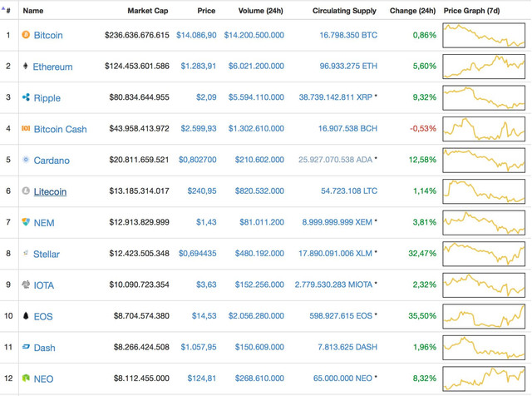Open the Stellar name link
Image resolution: width=532 pixels, height=396 pixels.
point(47,254)
